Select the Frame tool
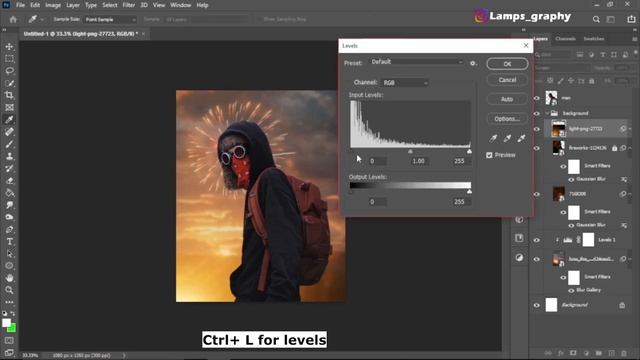Screen dimensions: 640x360 [x=9, y=107]
